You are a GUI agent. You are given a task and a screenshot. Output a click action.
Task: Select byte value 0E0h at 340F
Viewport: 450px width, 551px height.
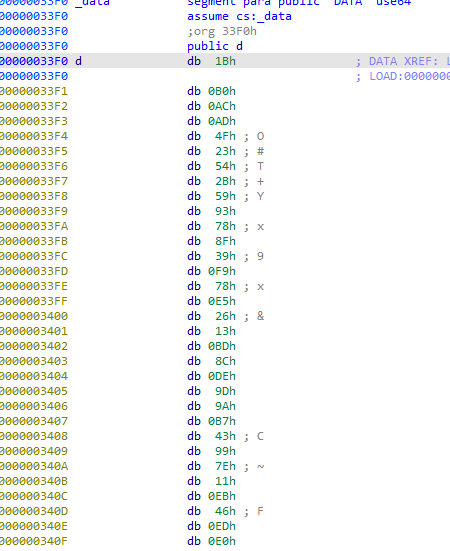tap(222, 541)
